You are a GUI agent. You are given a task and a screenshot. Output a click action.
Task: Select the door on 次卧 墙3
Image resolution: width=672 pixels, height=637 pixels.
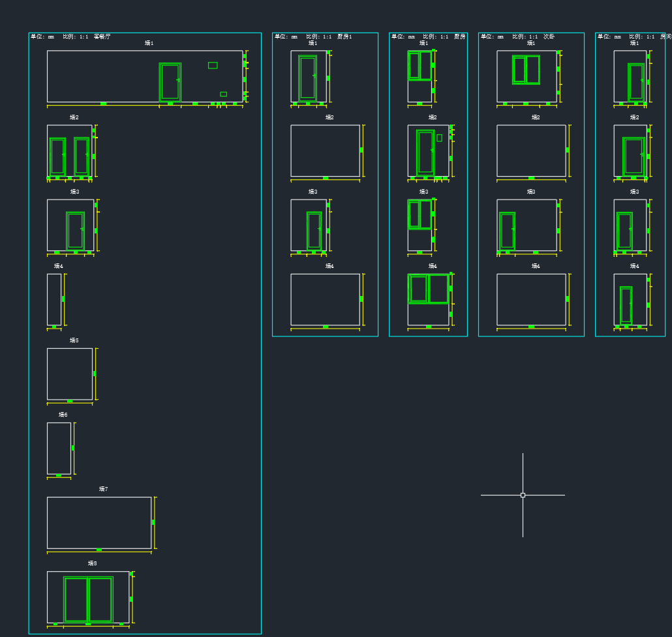507,231
